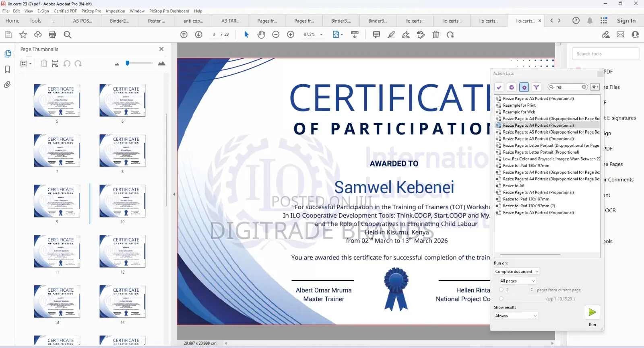Star this file as a favorite
644x348 pixels.
pyautogui.click(x=23, y=35)
